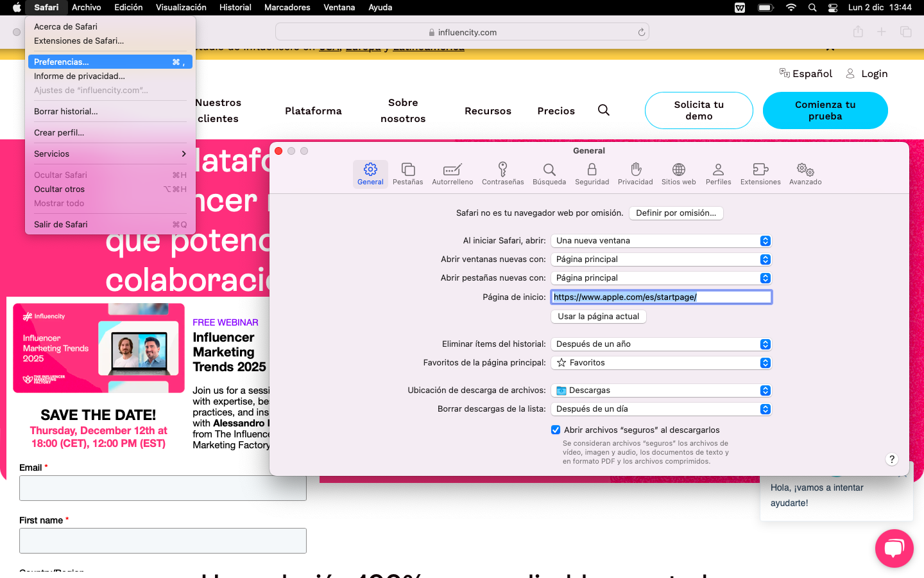Select Borrar historial menu item
The width and height of the screenshot is (924, 578).
pyautogui.click(x=110, y=111)
